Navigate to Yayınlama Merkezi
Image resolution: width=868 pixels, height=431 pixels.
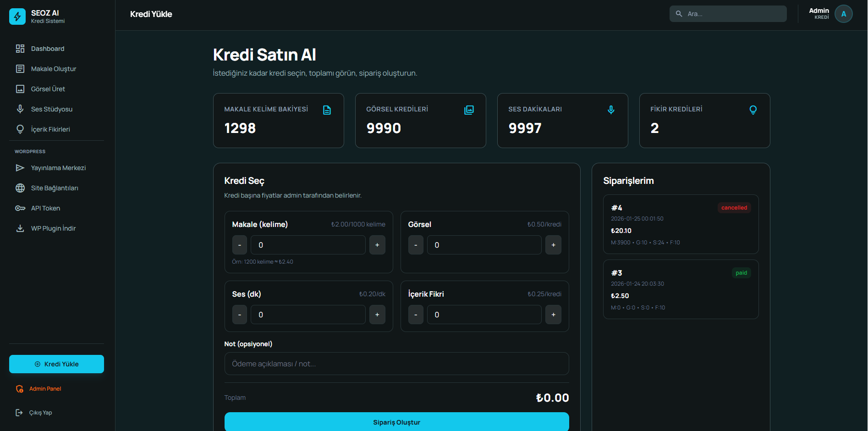[56, 168]
